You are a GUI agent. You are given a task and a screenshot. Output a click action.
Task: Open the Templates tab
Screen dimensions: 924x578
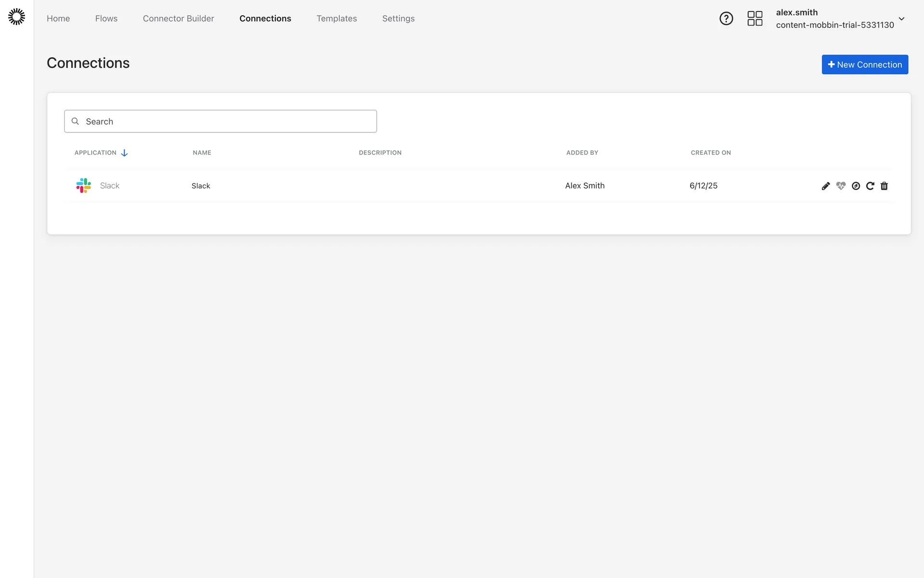pos(336,18)
